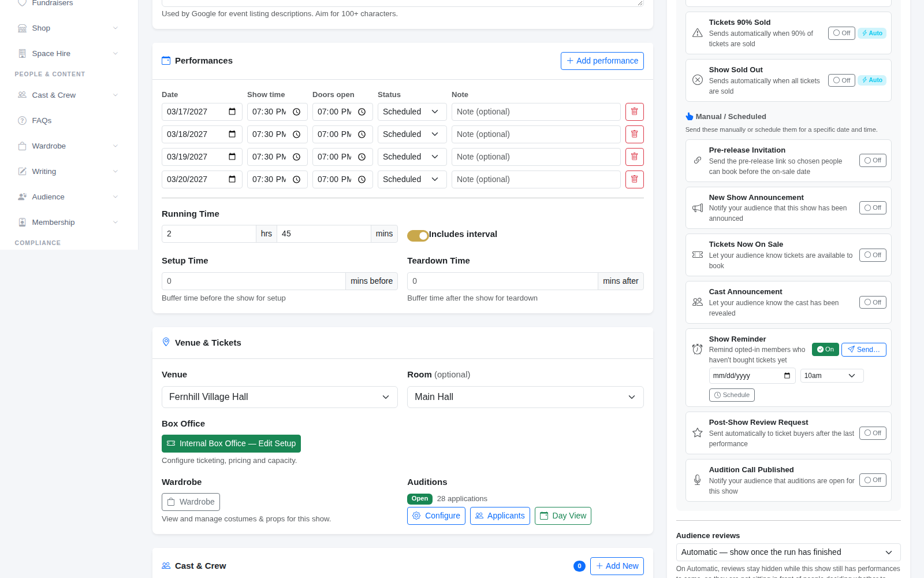Click Note field for 03/19/2027 performance
Image resolution: width=924 pixels, height=578 pixels.
pos(536,157)
